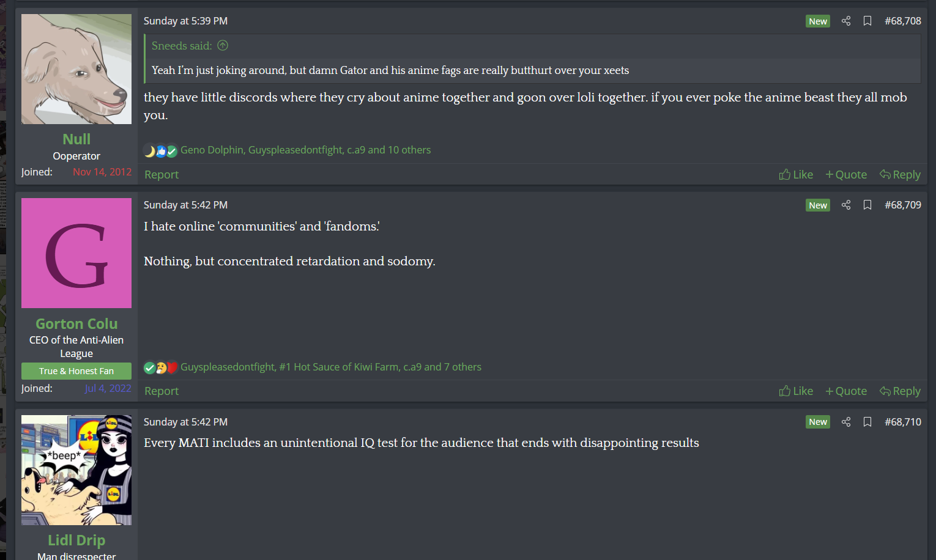Screen dimensions: 936x560
Task: Click share icon on post #68,709
Action: click(846, 205)
